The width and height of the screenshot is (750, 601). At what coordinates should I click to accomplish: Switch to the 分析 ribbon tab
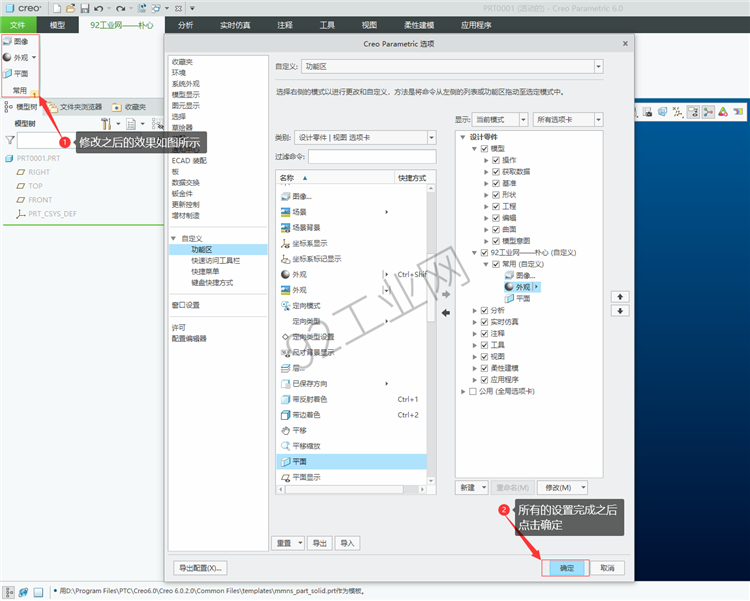point(186,25)
